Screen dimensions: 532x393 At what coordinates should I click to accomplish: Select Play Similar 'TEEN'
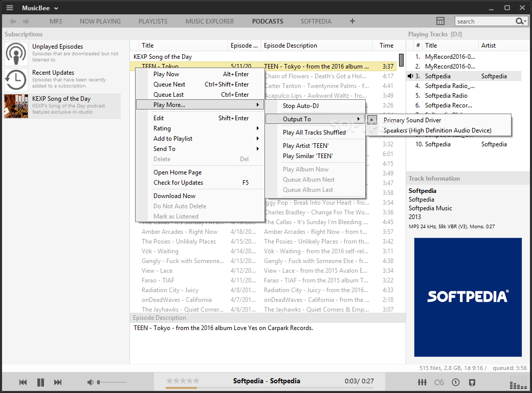[x=315, y=156]
